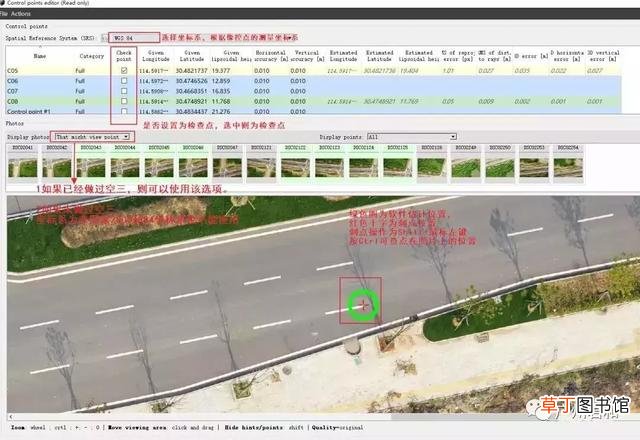Open the File menu
The height and width of the screenshot is (440, 640).
click(3, 13)
